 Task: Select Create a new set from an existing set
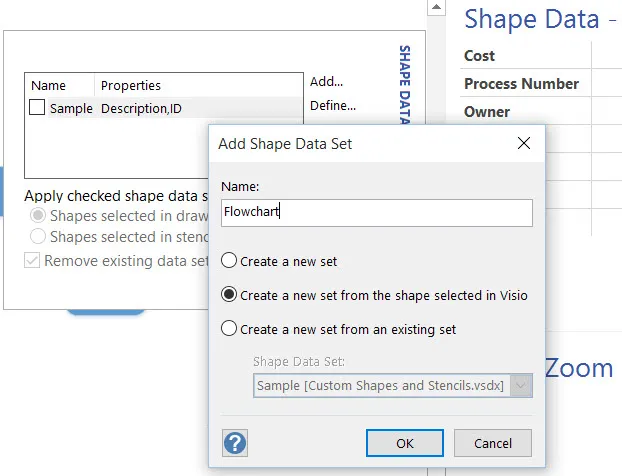229,329
